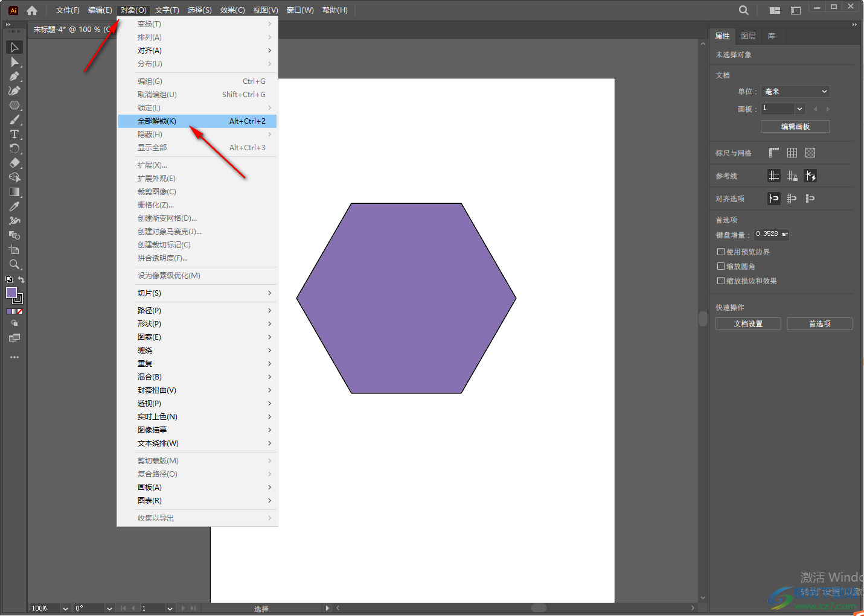Change the screen mode
864x616 pixels.
tap(14, 338)
